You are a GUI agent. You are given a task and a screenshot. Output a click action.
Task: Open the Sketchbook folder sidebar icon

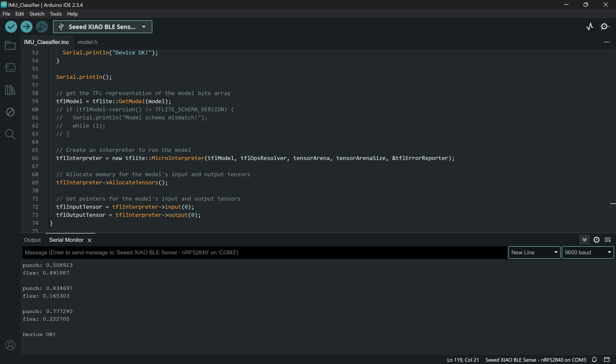pos(10,45)
